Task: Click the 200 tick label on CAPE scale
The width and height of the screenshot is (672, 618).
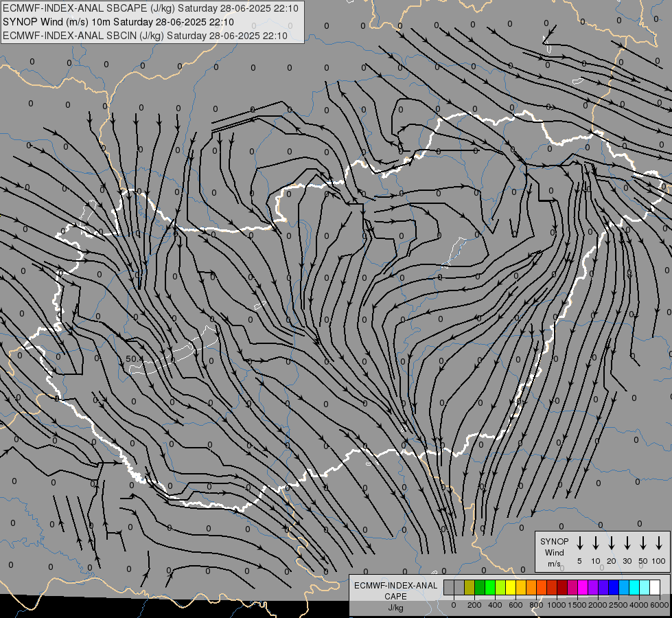Action: pos(474,605)
